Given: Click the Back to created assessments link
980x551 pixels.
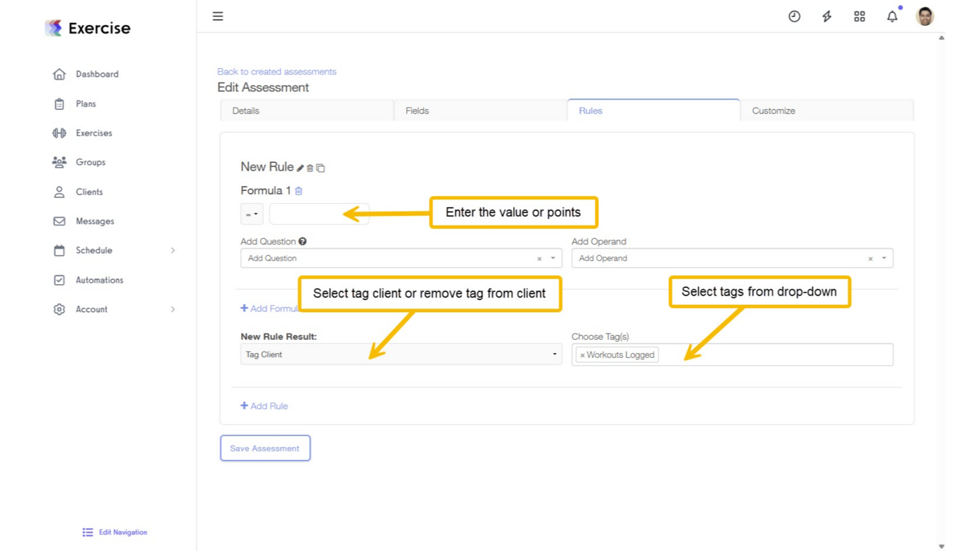Looking at the screenshot, I should pos(276,71).
